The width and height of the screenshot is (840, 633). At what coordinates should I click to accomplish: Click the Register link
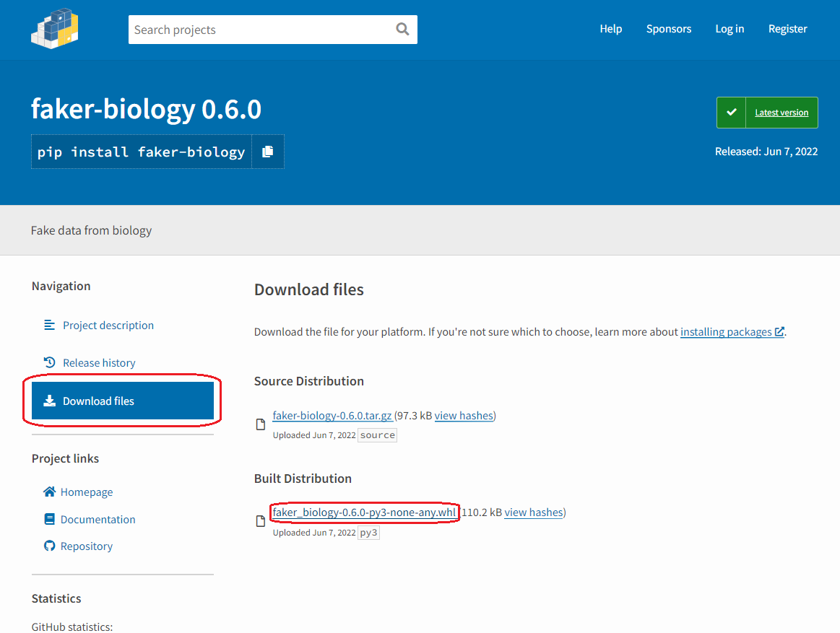tap(787, 29)
